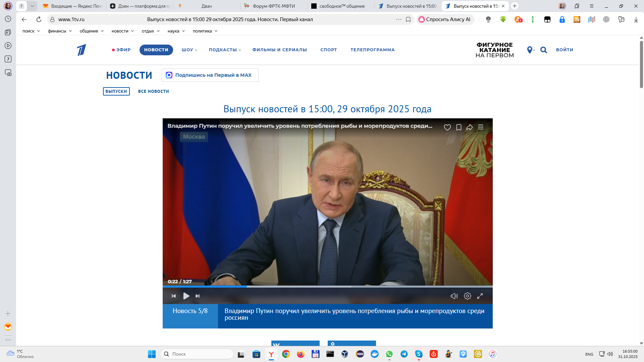Enter fullscreen video mode

480,296
